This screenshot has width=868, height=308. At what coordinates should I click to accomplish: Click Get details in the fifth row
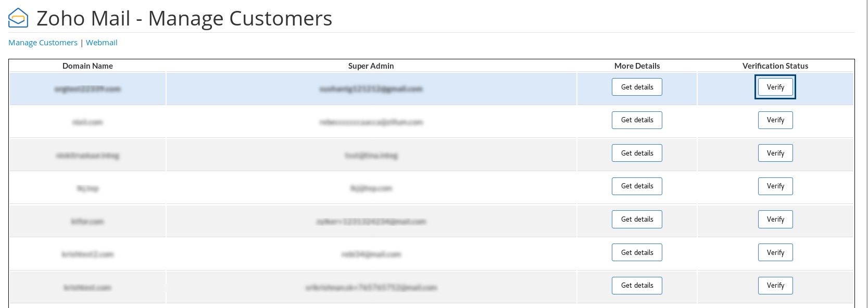(x=637, y=220)
